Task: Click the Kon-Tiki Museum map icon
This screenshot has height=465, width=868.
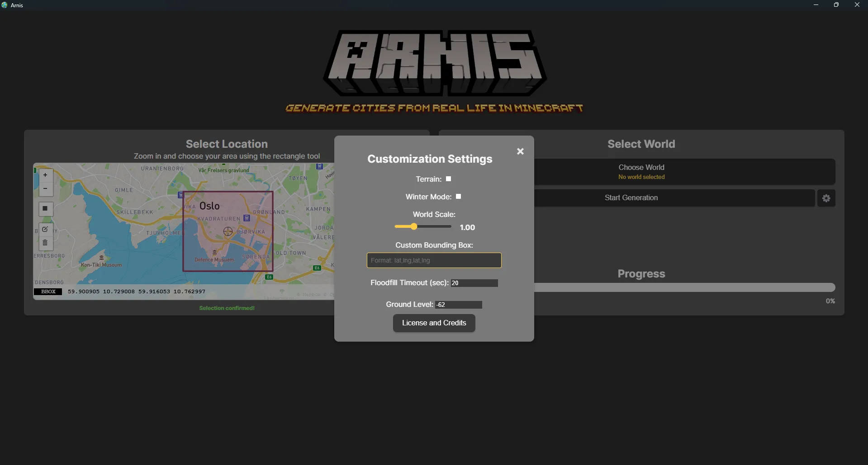Action: [101, 258]
